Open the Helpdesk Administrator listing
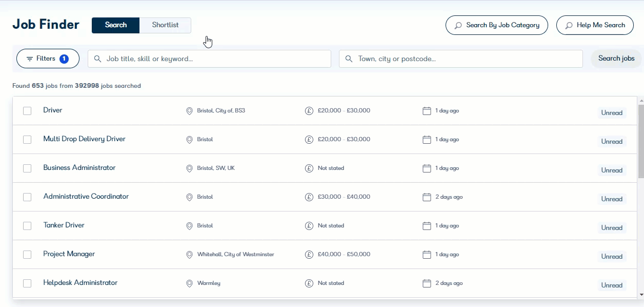This screenshot has width=644, height=307. coord(80,283)
